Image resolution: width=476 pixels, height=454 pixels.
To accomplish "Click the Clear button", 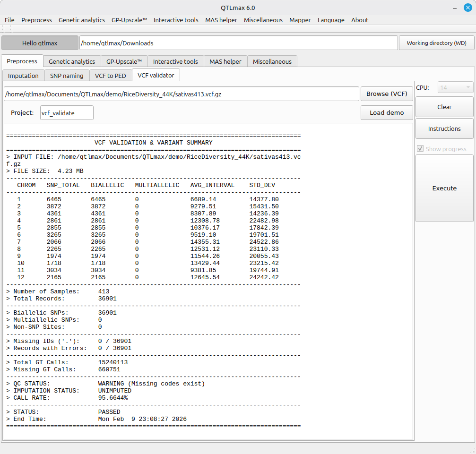I will [x=444, y=107].
